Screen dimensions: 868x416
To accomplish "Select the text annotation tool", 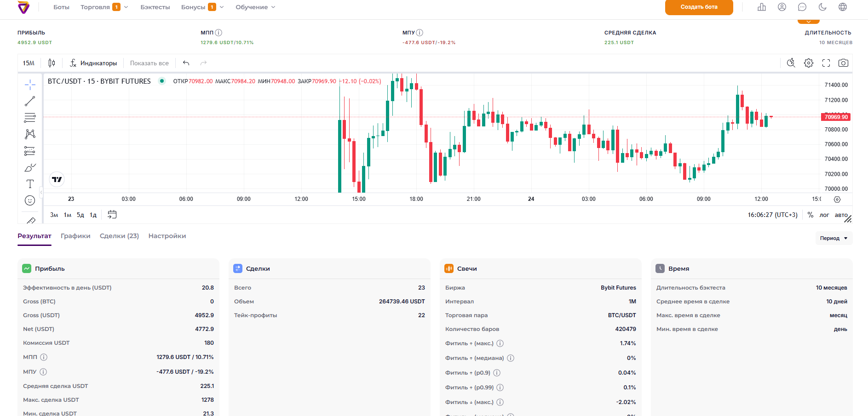I will tap(30, 184).
